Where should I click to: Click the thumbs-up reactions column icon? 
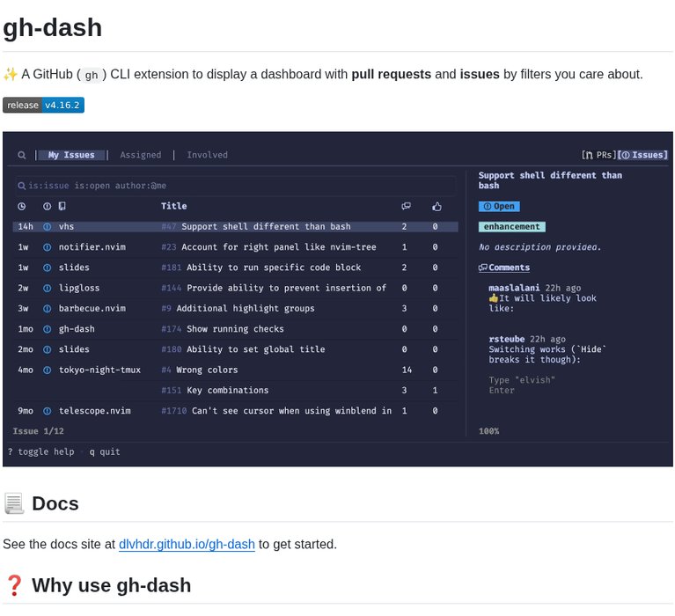tap(437, 206)
